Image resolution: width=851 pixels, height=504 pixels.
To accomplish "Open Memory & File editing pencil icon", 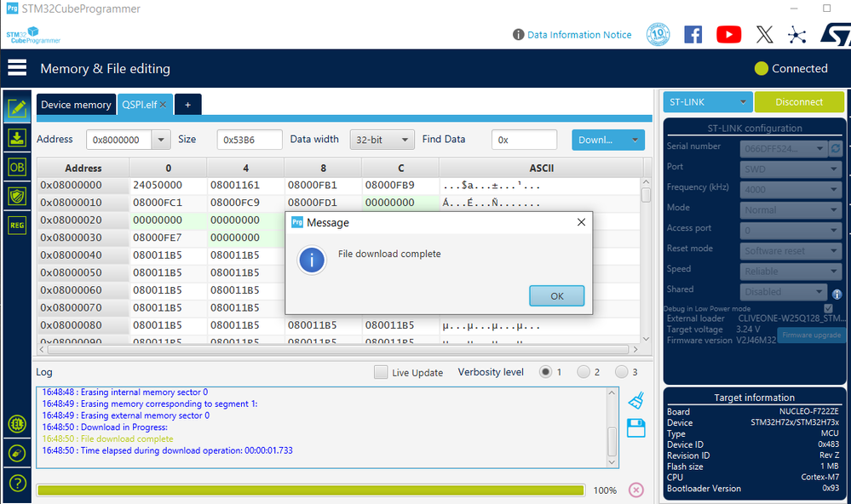I will pos(17,108).
